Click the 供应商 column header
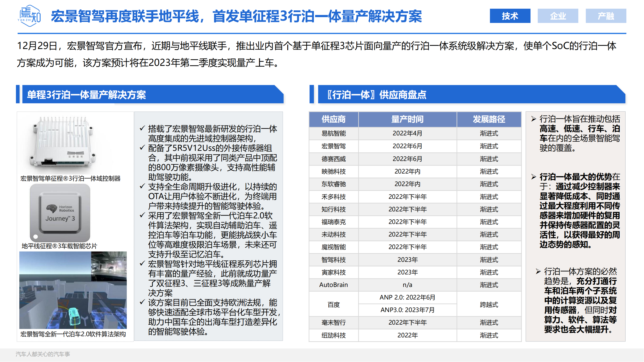Viewport: 644px width, 362px height. [x=334, y=119]
